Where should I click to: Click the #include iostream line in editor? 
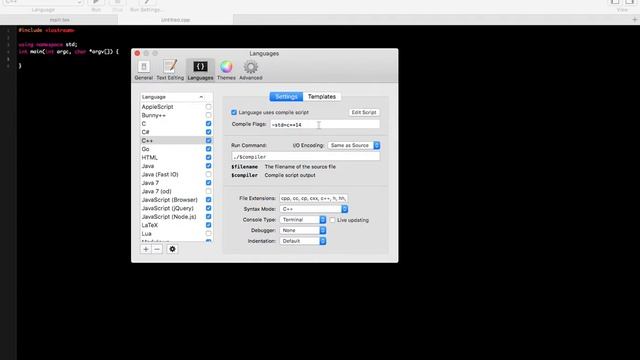[x=47, y=30]
